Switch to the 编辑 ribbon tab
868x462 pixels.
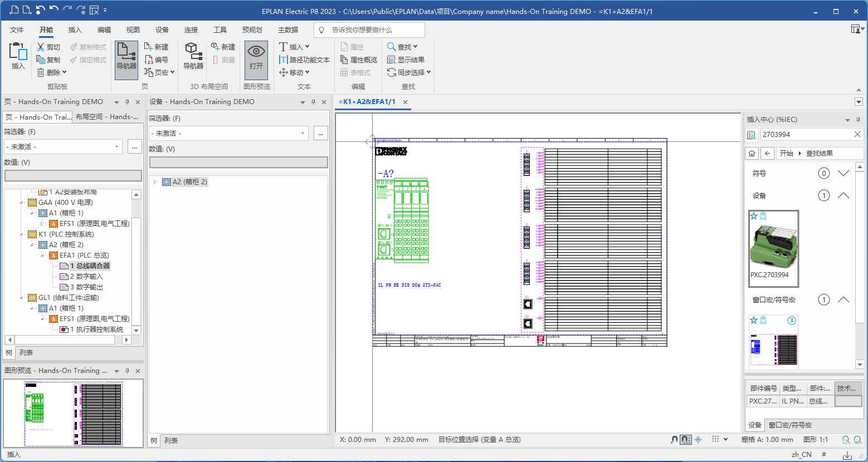pyautogui.click(x=104, y=30)
